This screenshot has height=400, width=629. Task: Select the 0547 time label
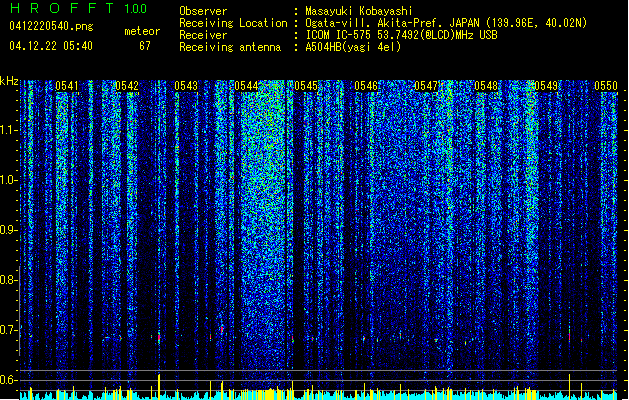(426, 86)
